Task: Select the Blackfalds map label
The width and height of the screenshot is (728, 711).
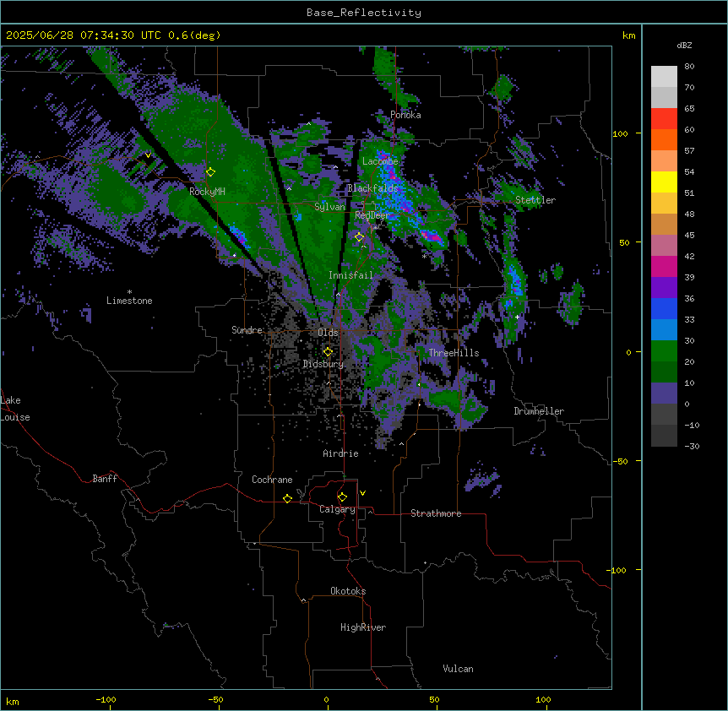Action: [x=372, y=188]
